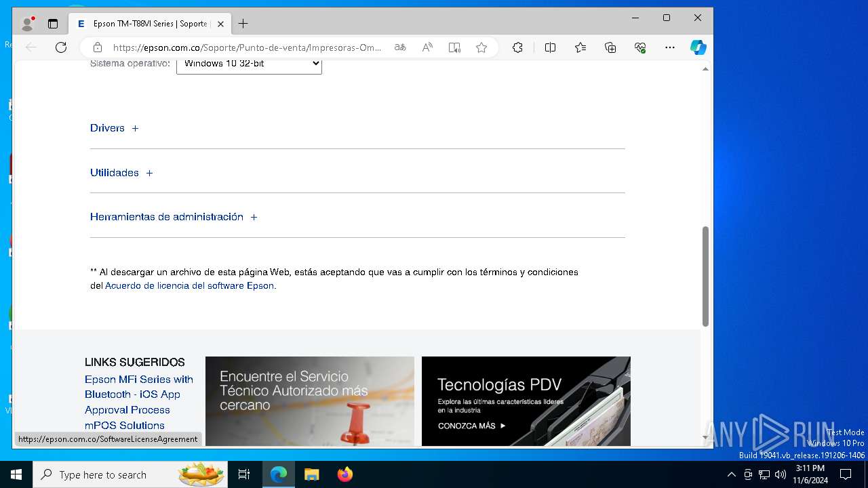Open Edge profile icon
Image resolution: width=868 pixels, height=488 pixels.
[28, 24]
